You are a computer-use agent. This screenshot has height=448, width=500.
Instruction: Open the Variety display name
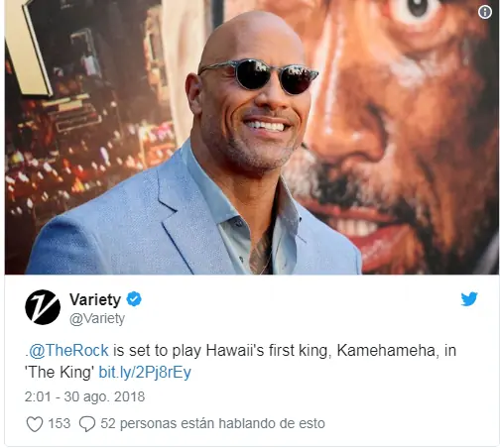pyautogui.click(x=95, y=299)
